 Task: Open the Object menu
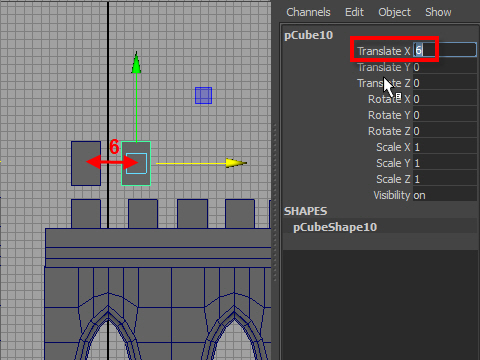(394, 12)
